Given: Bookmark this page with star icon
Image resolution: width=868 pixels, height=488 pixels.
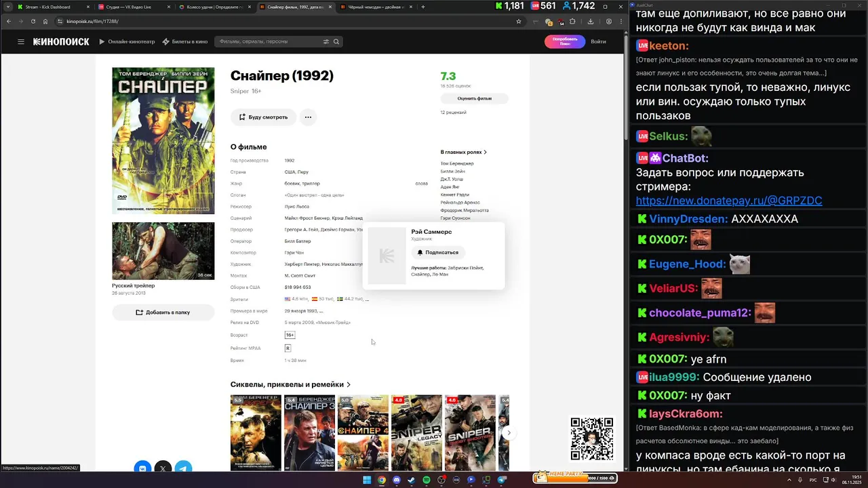Looking at the screenshot, I should point(519,21).
